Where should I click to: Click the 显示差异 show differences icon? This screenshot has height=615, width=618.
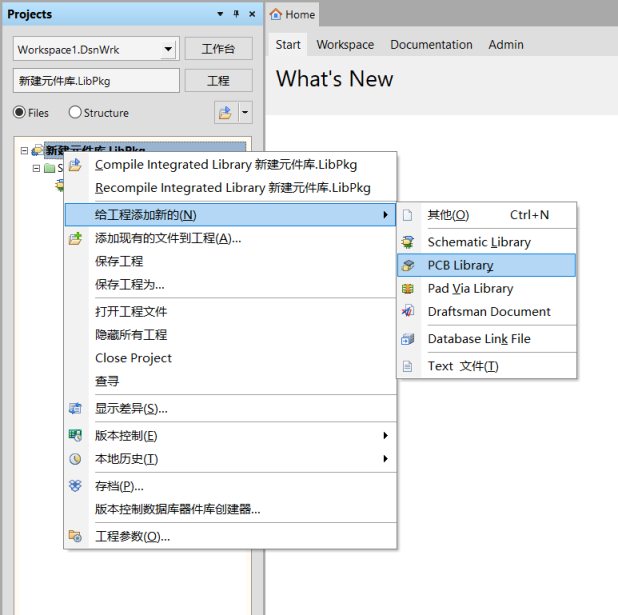75,408
